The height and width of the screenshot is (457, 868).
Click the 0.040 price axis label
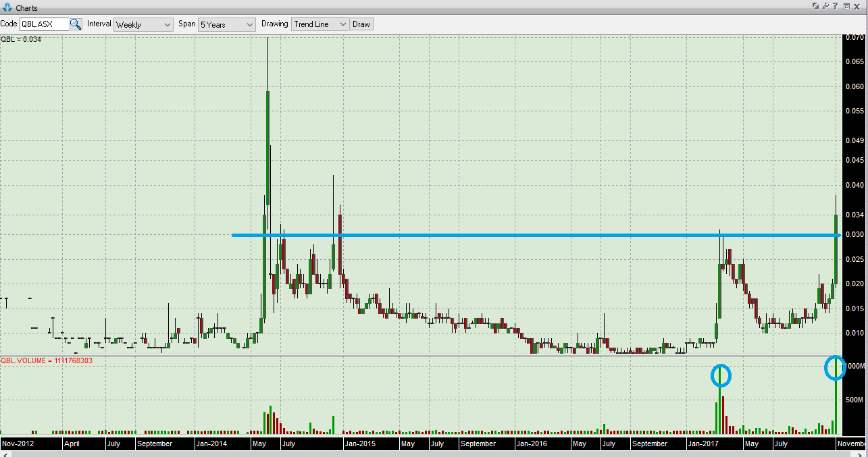click(x=854, y=185)
